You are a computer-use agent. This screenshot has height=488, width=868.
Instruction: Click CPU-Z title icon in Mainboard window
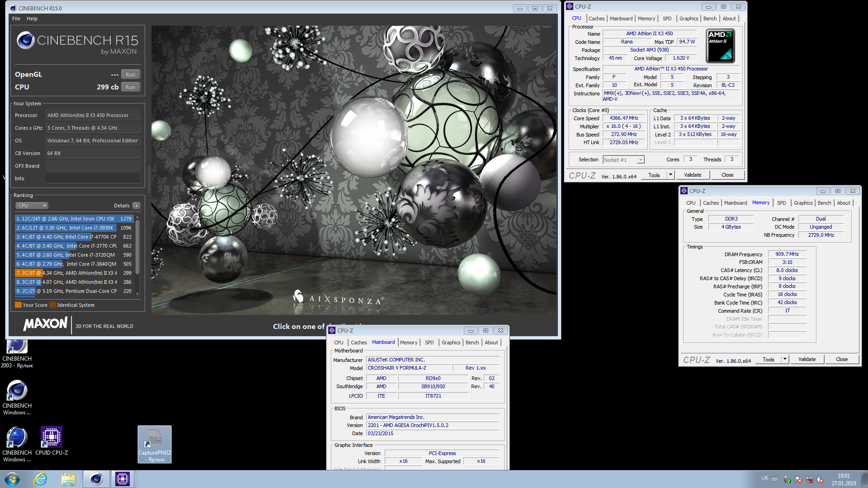pos(332,331)
